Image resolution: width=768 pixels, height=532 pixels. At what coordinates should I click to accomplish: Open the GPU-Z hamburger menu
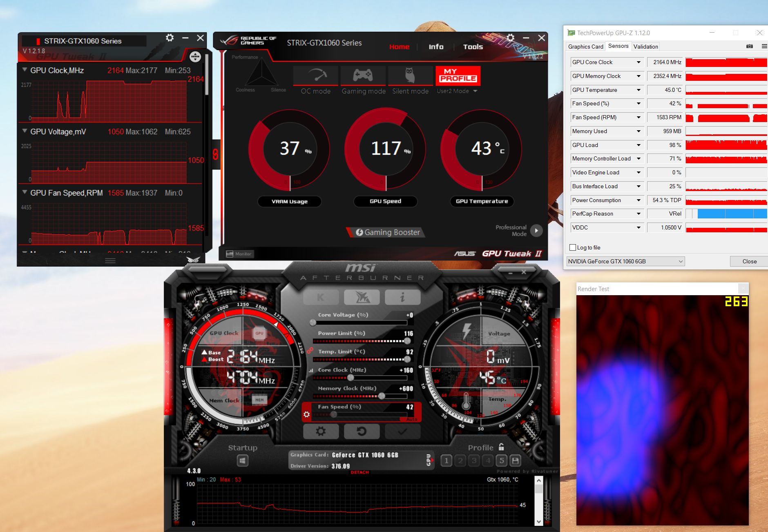[764, 47]
